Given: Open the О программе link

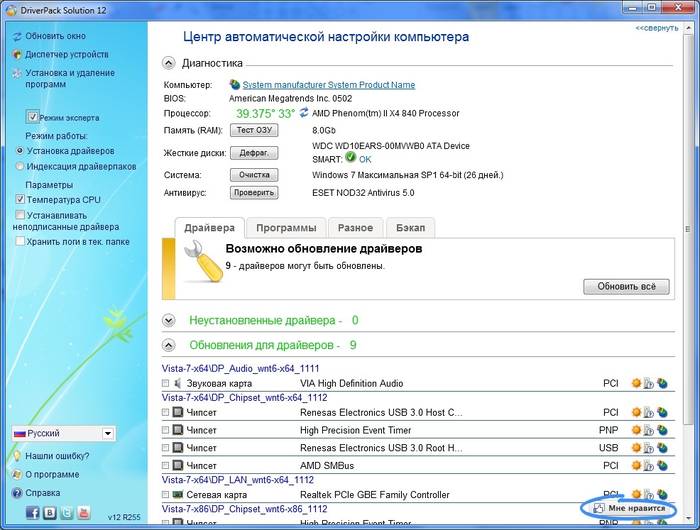Looking at the screenshot, I should pos(52,474).
